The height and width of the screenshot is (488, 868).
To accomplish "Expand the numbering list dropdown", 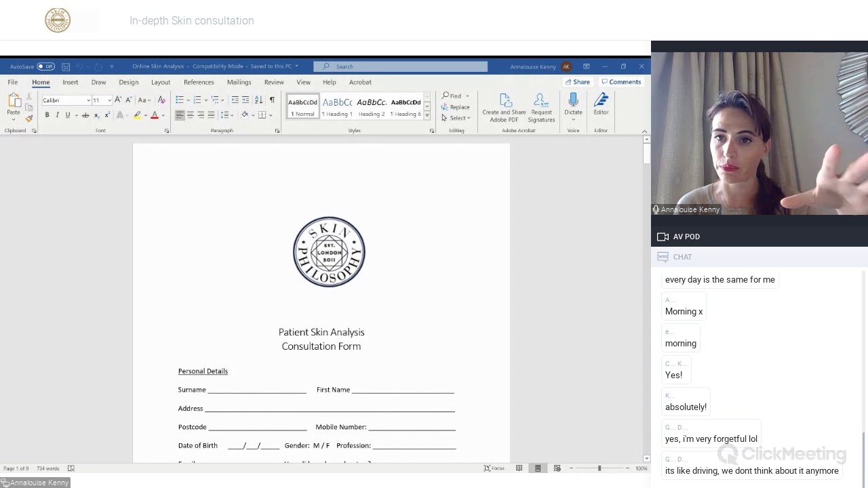I will tap(205, 100).
